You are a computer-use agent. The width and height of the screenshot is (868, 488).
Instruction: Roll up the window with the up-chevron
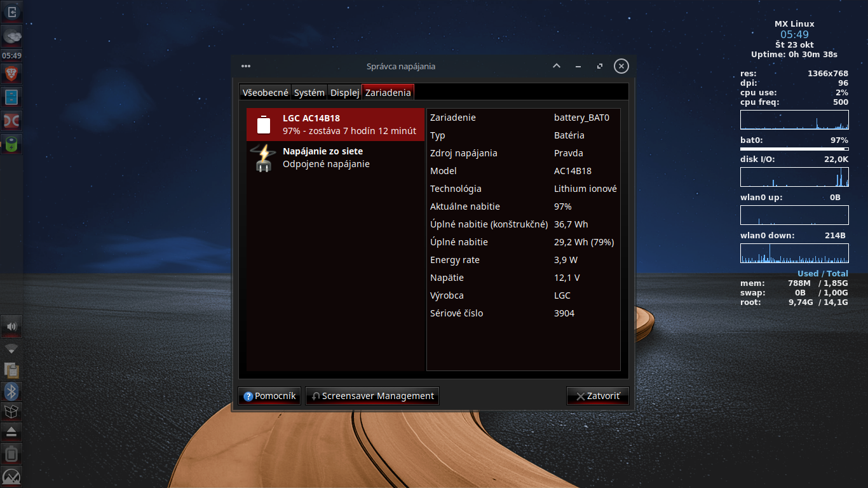(x=557, y=66)
